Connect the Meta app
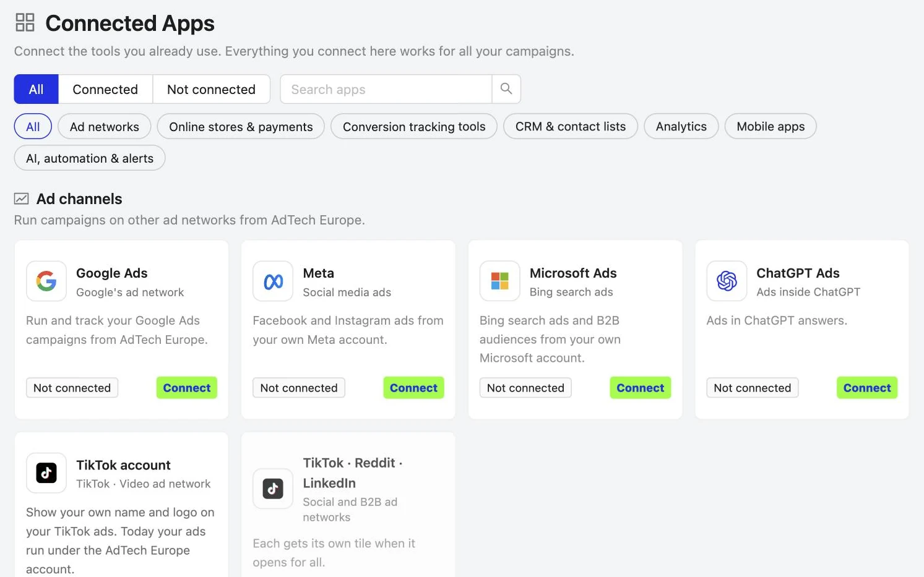Viewport: 924px width, 577px height. [x=413, y=388]
